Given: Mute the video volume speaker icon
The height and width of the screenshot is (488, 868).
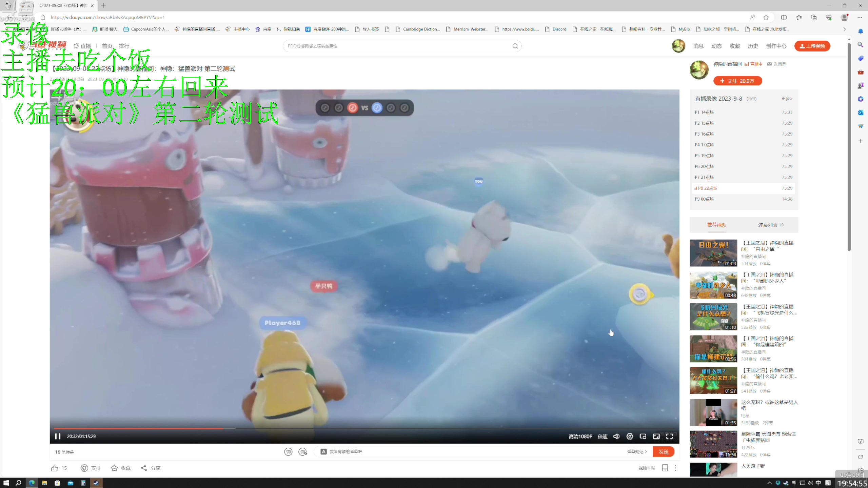Looking at the screenshot, I should click(x=616, y=436).
